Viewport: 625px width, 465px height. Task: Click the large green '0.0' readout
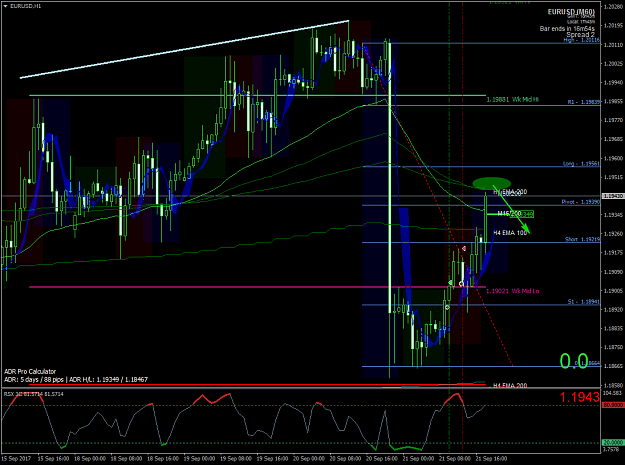tap(574, 361)
